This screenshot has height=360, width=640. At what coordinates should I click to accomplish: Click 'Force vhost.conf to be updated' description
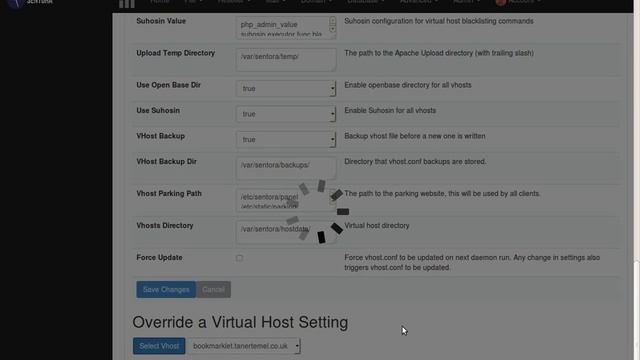[x=472, y=262]
